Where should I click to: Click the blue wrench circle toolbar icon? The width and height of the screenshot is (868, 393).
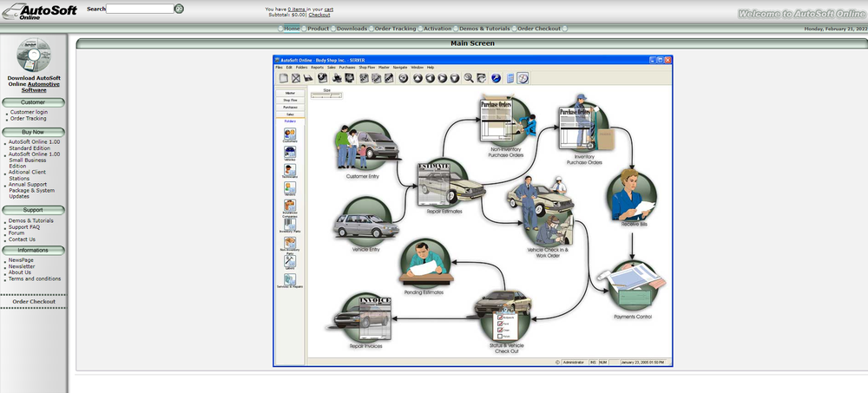click(x=496, y=78)
